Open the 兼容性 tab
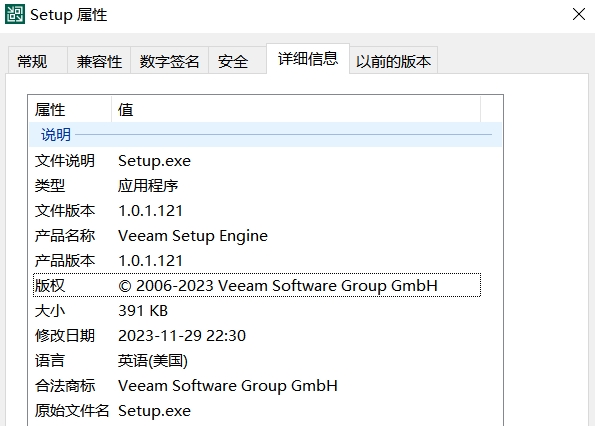595x426 pixels. [x=99, y=61]
